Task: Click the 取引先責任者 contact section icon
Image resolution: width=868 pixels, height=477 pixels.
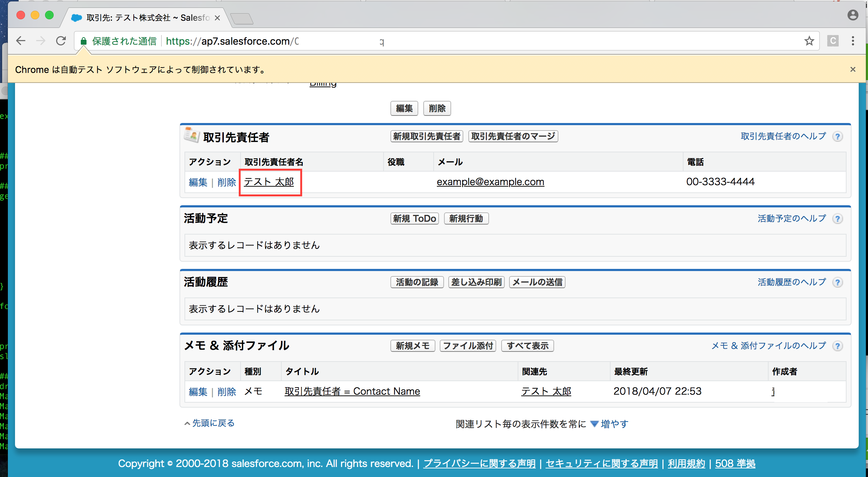Action: click(x=192, y=135)
